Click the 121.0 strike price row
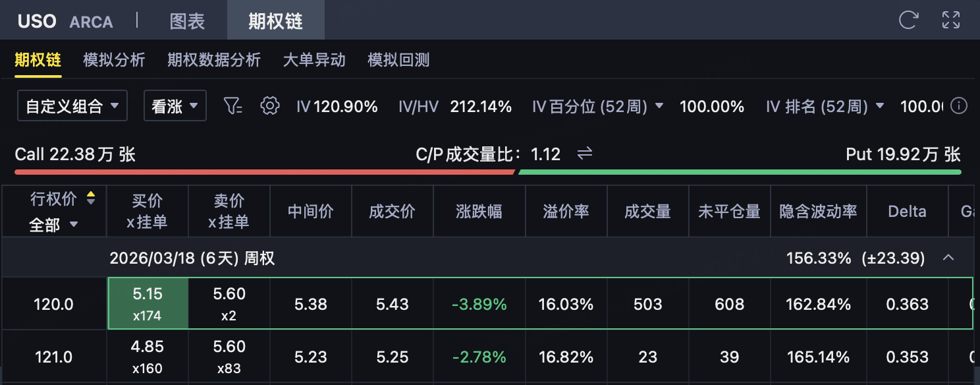Screen dimensions: 980x385 point(53,357)
